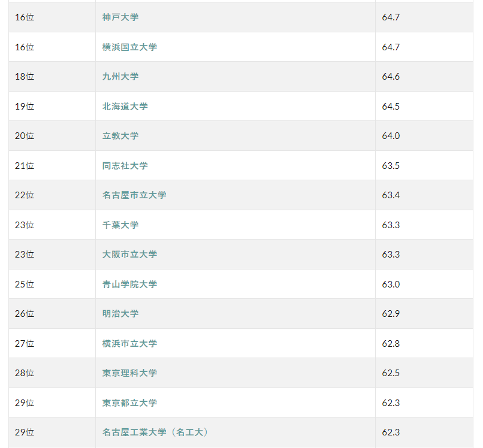The image size is (483, 448).
Task: Click the 64.5 score value
Action: point(391,106)
